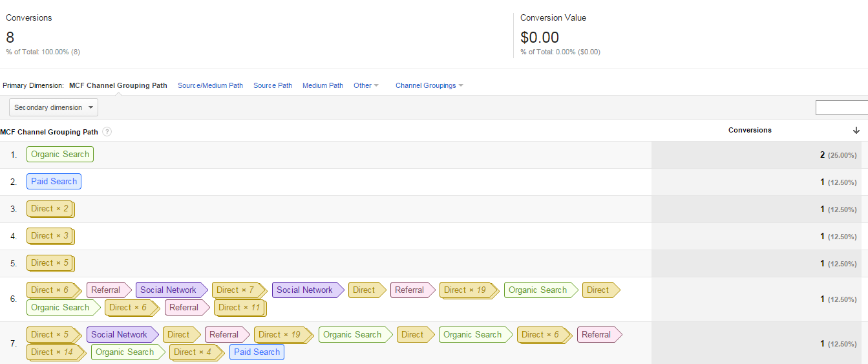
Task: Click the Direct × 3 tag
Action: pyautogui.click(x=50, y=236)
